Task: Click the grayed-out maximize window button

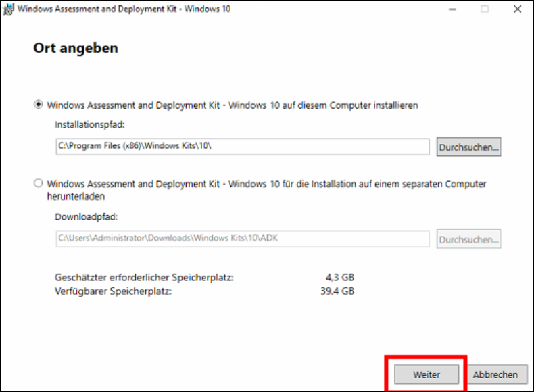Action: 484,9
